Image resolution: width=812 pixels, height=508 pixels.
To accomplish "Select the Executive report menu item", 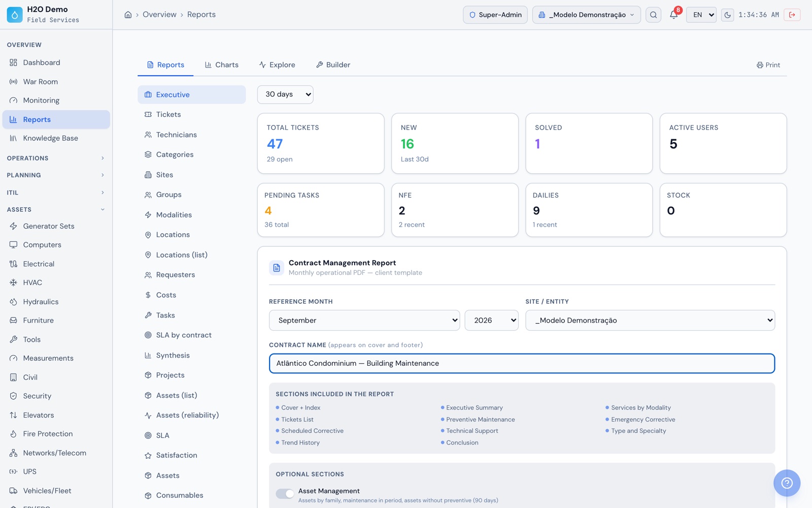I will tap(192, 94).
